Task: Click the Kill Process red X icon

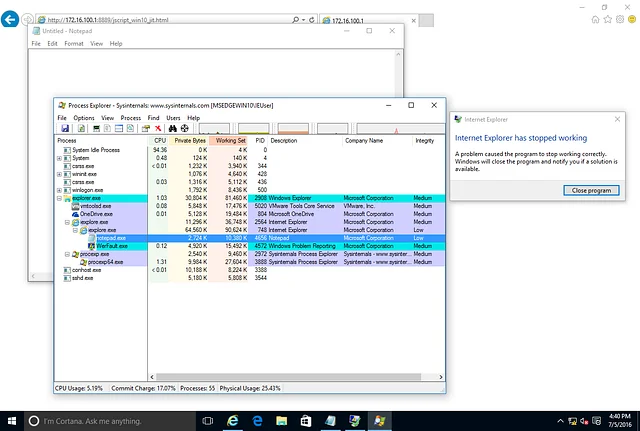Action: coord(158,129)
